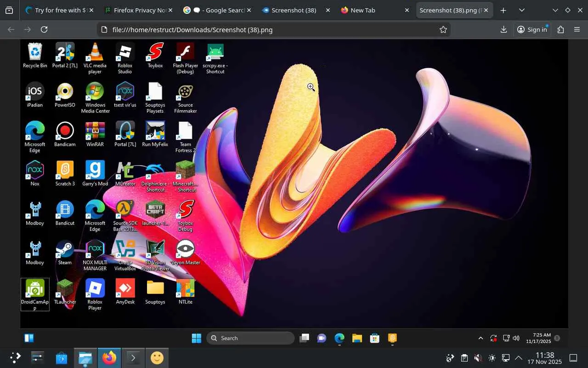This screenshot has width=588, height=368.
Task: Click the PowerISO desktop icon
Action: tap(65, 95)
